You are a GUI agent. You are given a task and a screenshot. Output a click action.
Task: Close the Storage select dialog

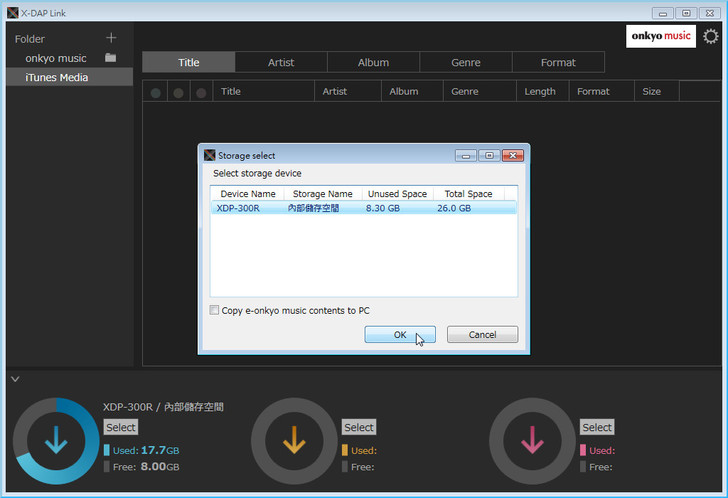[x=513, y=155]
